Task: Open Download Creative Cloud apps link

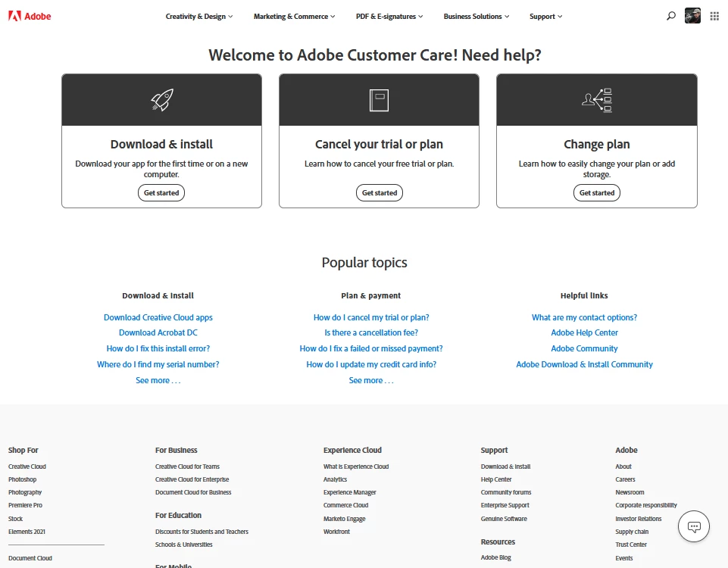Action: (x=158, y=317)
